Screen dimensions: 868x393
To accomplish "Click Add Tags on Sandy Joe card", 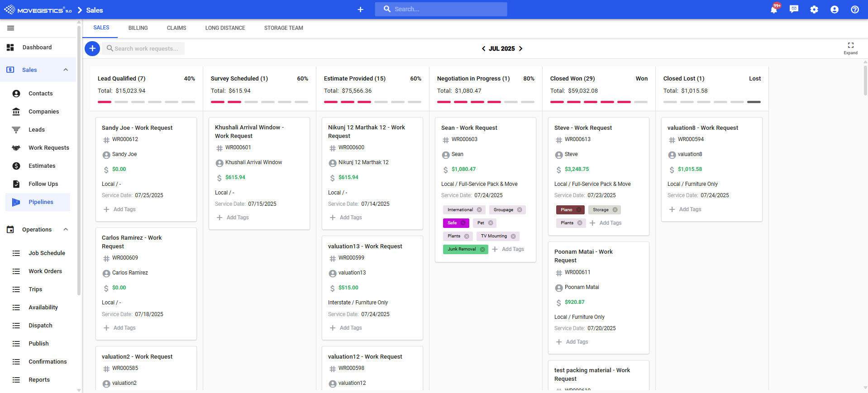I will (120, 209).
